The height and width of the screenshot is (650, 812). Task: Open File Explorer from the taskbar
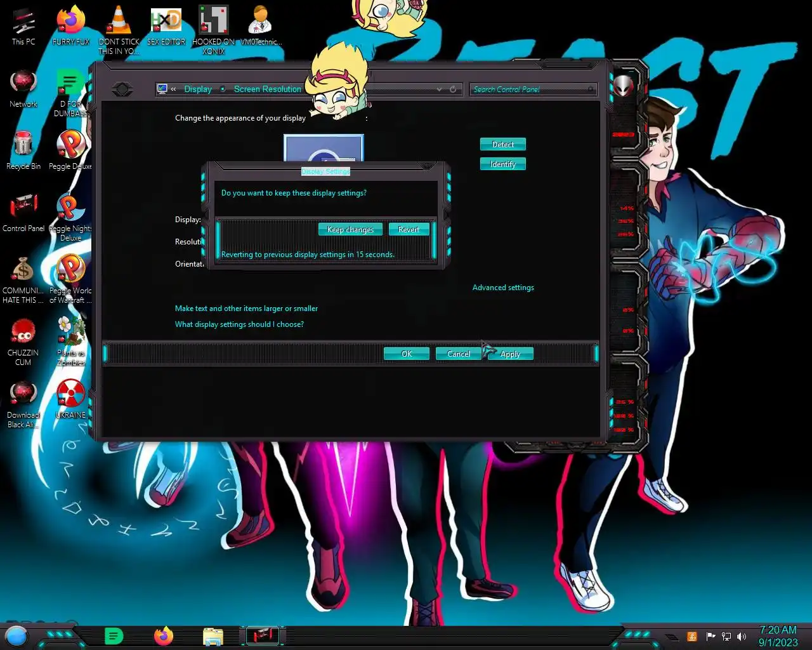pos(213,636)
